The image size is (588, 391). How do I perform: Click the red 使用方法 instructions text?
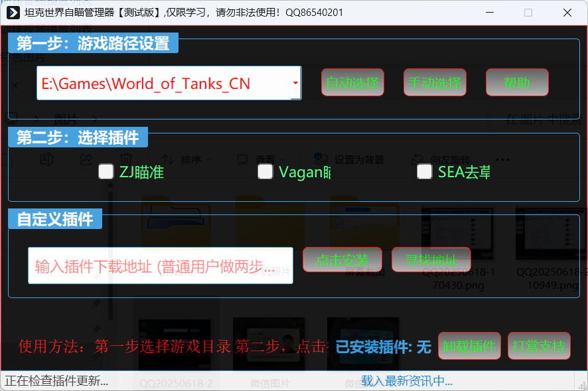tap(173, 347)
